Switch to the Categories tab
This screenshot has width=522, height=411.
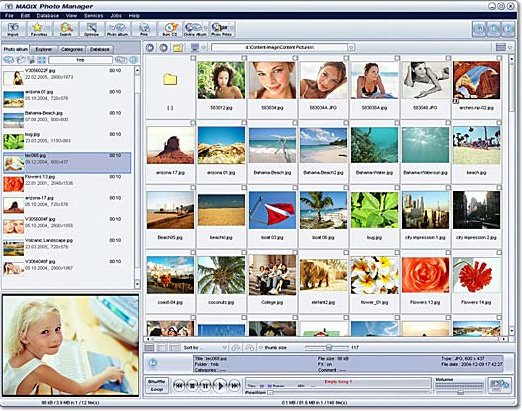[72, 49]
